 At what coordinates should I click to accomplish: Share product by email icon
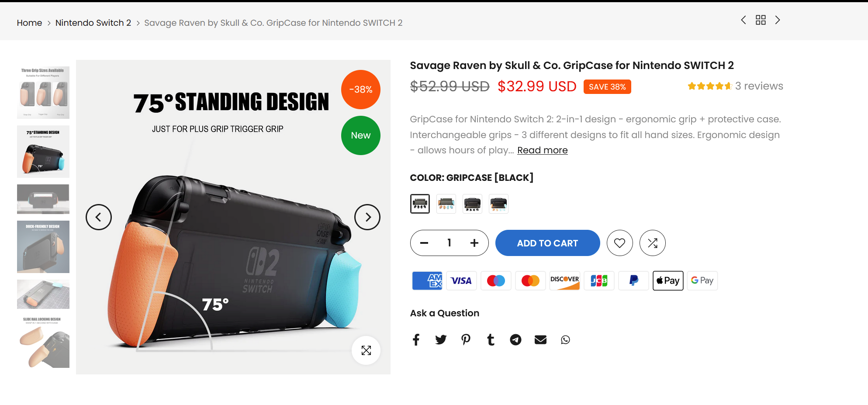click(x=540, y=340)
